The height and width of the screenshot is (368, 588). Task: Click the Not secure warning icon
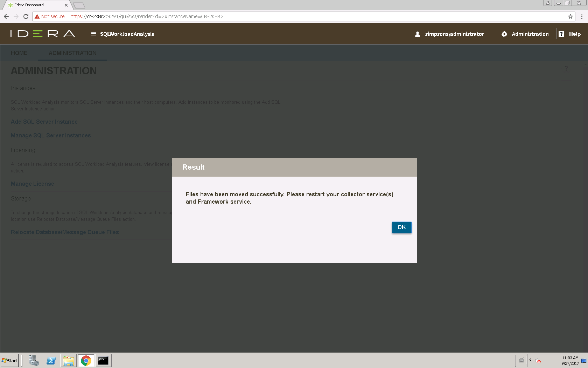pyautogui.click(x=37, y=16)
